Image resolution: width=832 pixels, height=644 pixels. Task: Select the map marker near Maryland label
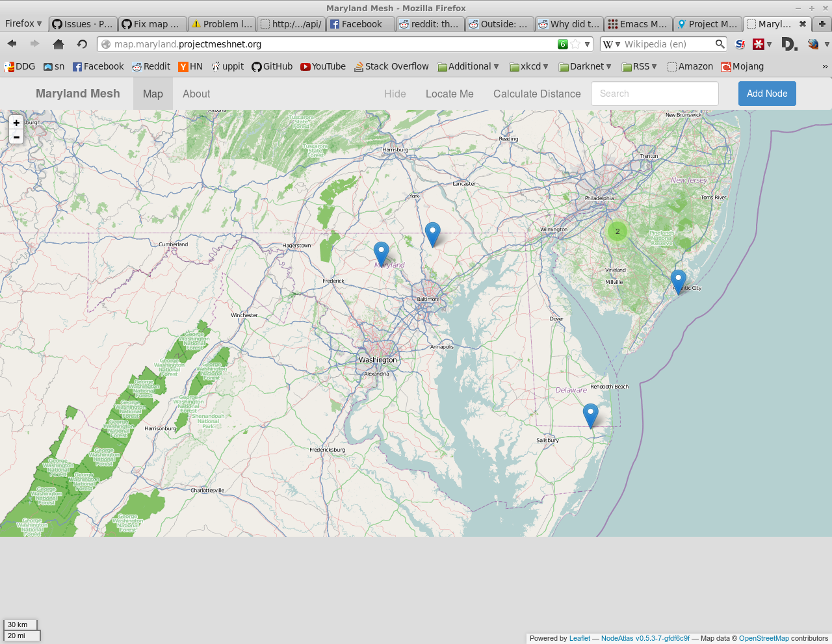click(x=382, y=253)
